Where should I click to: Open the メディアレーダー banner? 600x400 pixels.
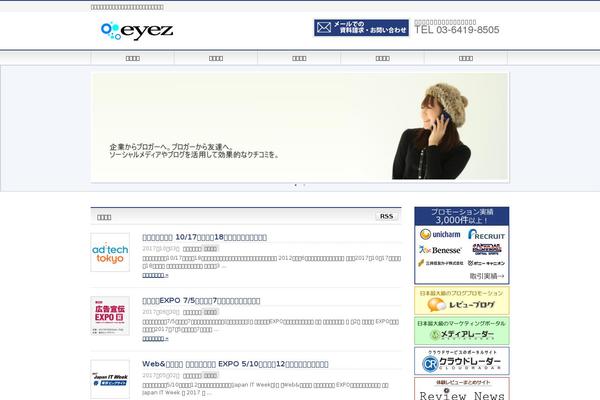point(462,331)
